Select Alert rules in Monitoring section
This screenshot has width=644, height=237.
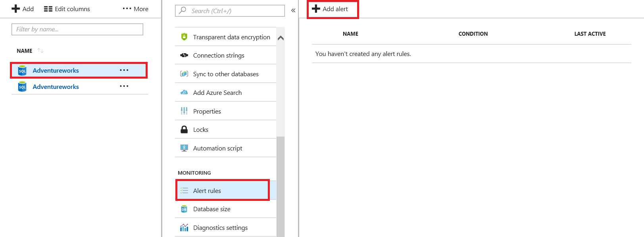point(207,191)
